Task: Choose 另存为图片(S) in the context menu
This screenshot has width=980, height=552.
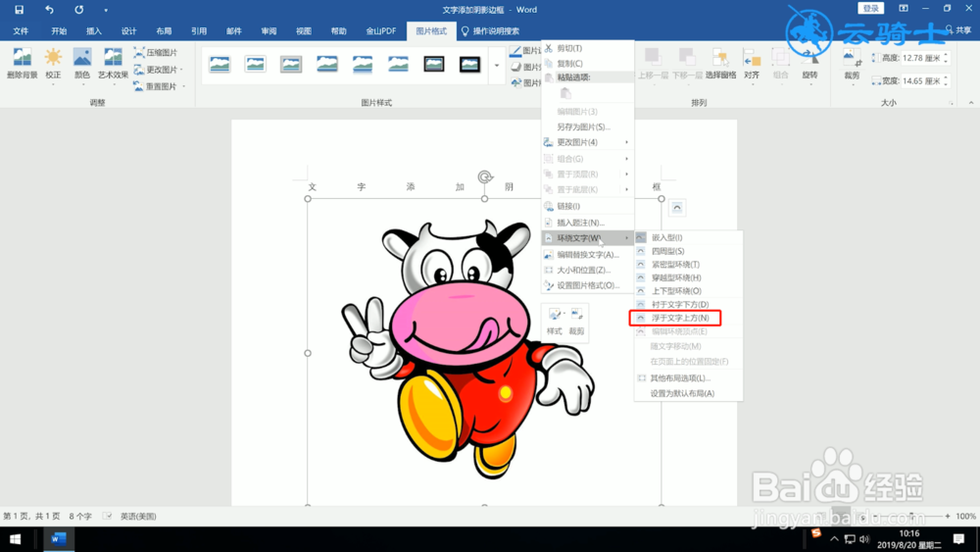Action: [x=587, y=126]
